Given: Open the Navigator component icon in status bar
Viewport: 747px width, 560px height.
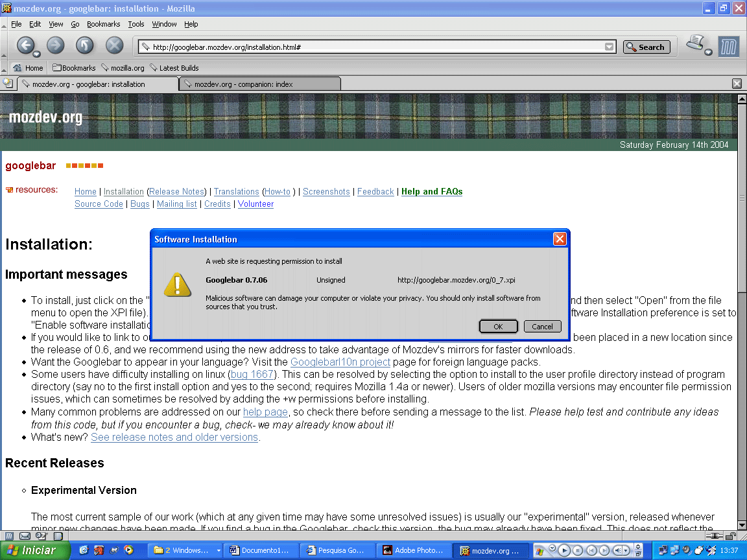Looking at the screenshot, I should (x=9, y=536).
